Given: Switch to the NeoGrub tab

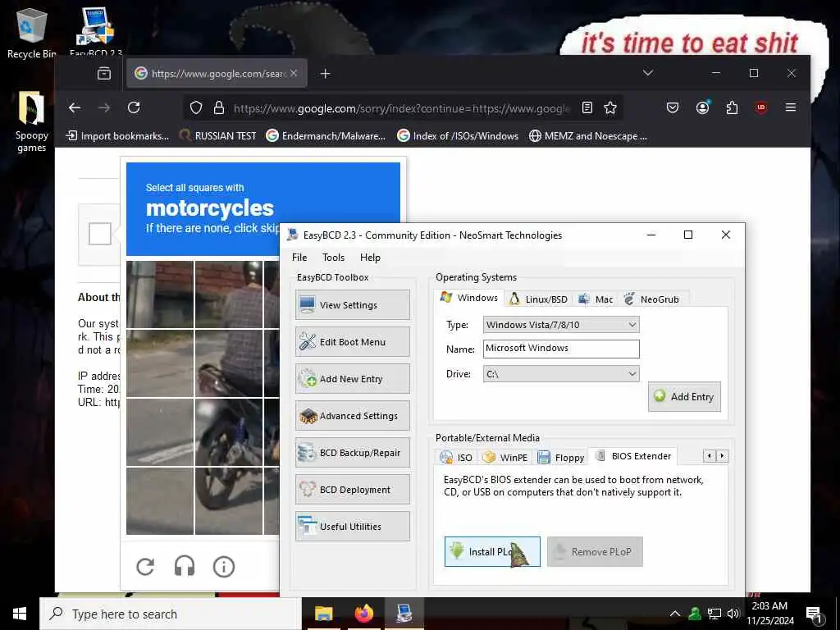Looking at the screenshot, I should [652, 299].
